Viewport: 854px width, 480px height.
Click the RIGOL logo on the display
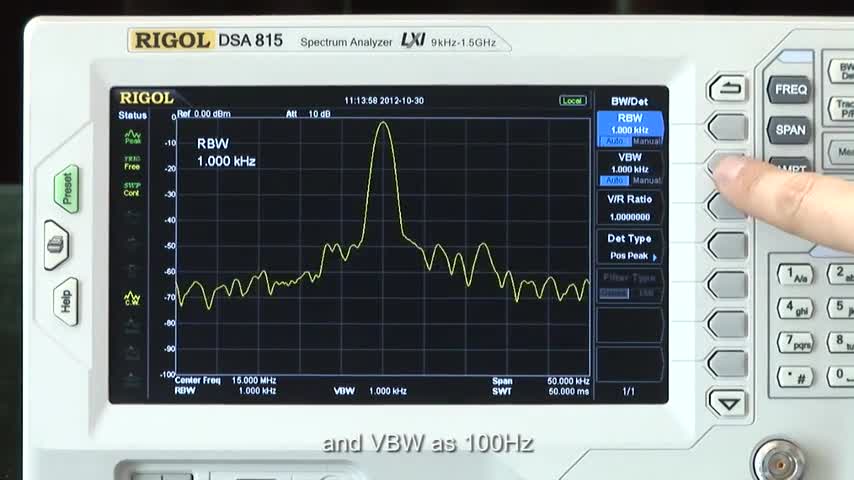tap(146, 98)
